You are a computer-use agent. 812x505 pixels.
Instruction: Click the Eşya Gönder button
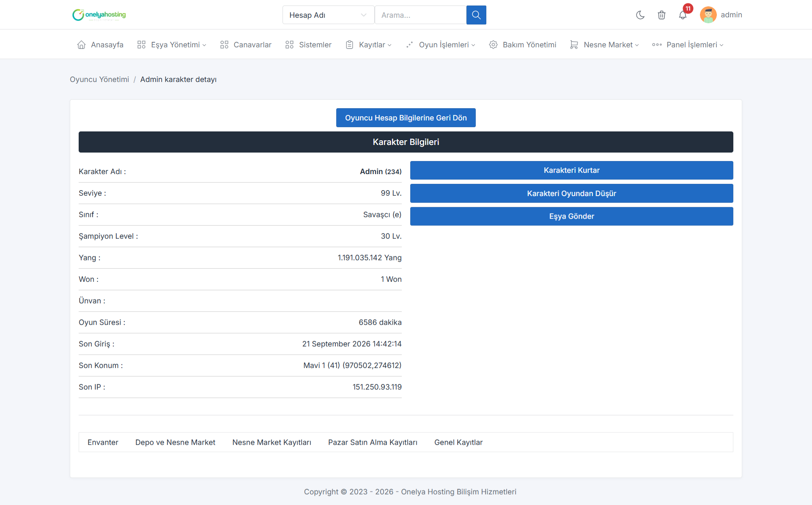point(572,216)
